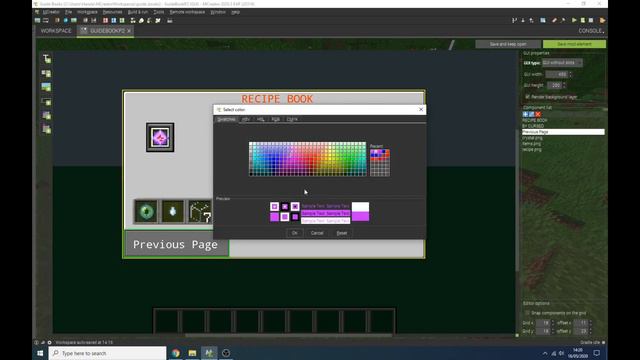Click Cancel in the Select color dialog

tap(317, 233)
